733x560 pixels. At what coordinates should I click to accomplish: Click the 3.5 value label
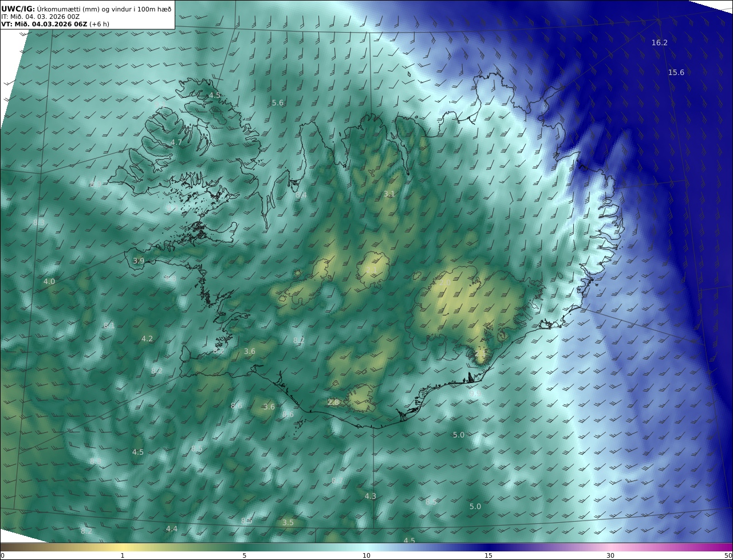tap(288, 522)
